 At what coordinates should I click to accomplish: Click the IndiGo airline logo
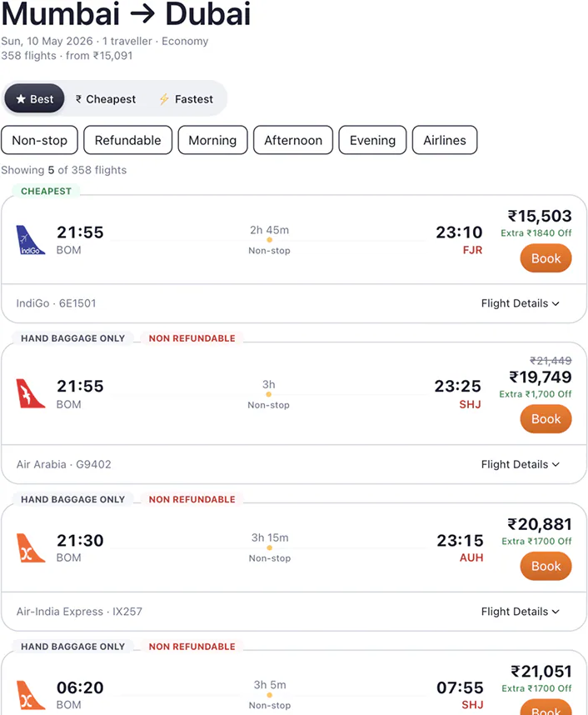tap(32, 240)
